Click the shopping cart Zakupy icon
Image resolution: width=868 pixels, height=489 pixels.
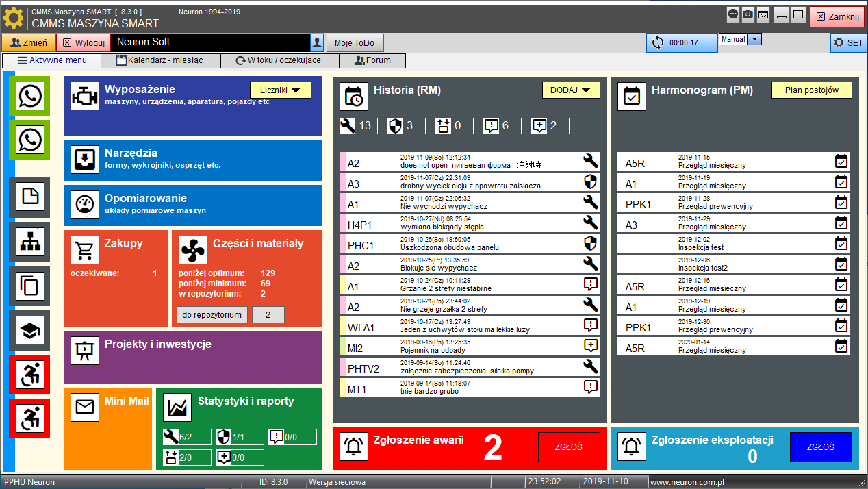pos(85,250)
